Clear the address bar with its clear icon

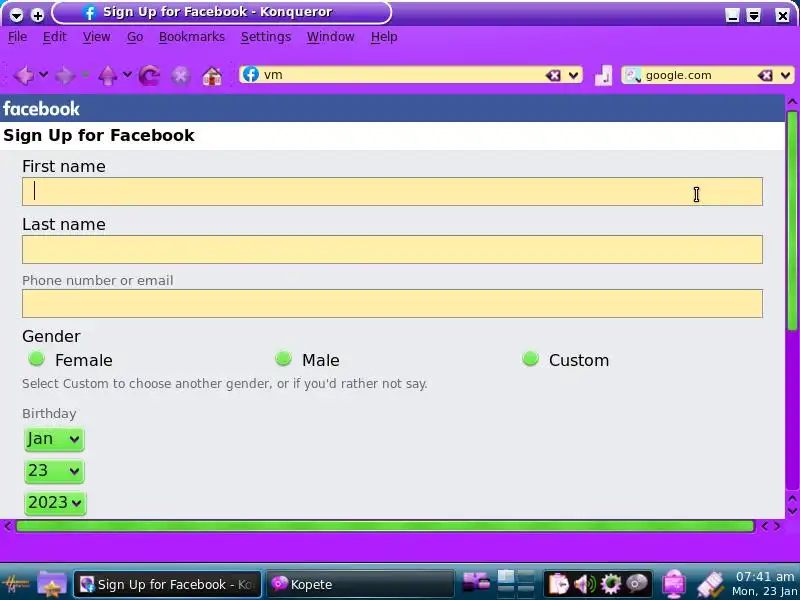[x=553, y=76]
